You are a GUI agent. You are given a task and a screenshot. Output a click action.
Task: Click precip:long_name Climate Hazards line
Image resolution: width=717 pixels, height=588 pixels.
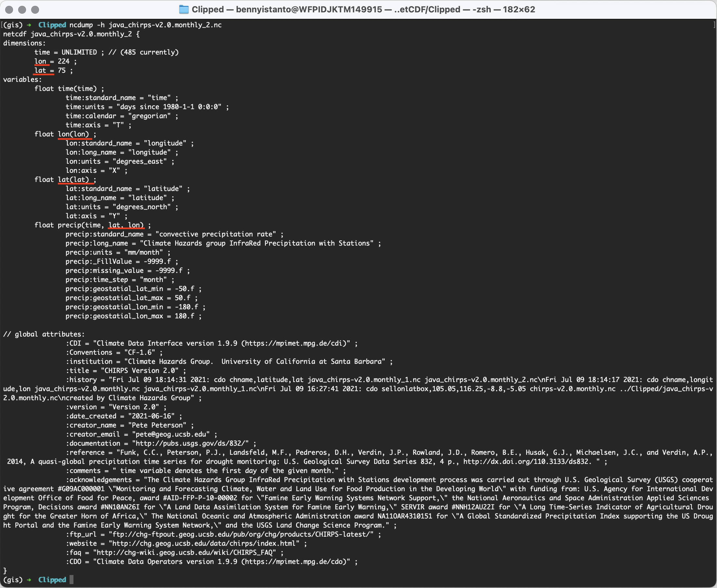tap(223, 243)
